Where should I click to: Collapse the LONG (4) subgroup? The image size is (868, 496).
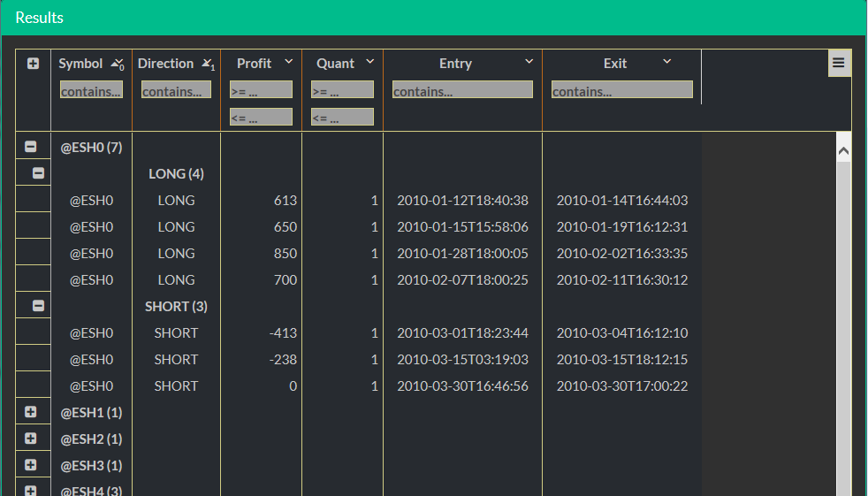pyautogui.click(x=38, y=173)
